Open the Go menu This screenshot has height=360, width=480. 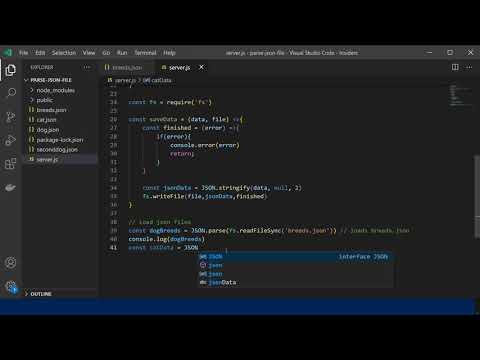coord(106,53)
